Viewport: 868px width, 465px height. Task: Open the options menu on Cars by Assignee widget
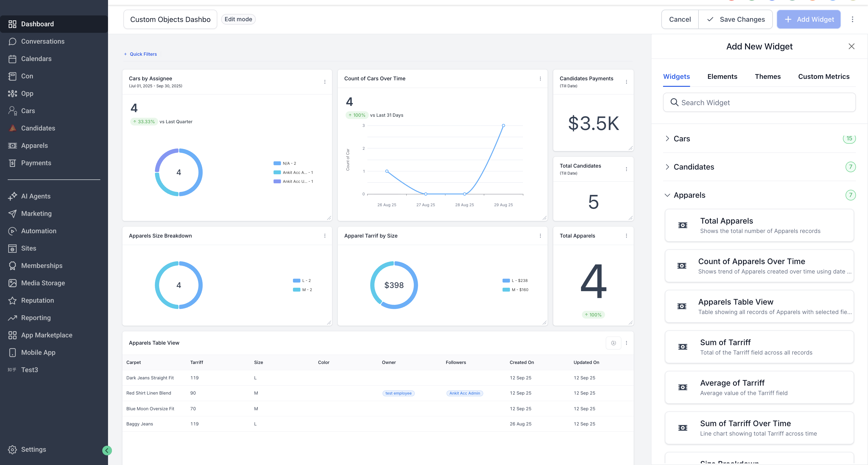[x=325, y=82]
